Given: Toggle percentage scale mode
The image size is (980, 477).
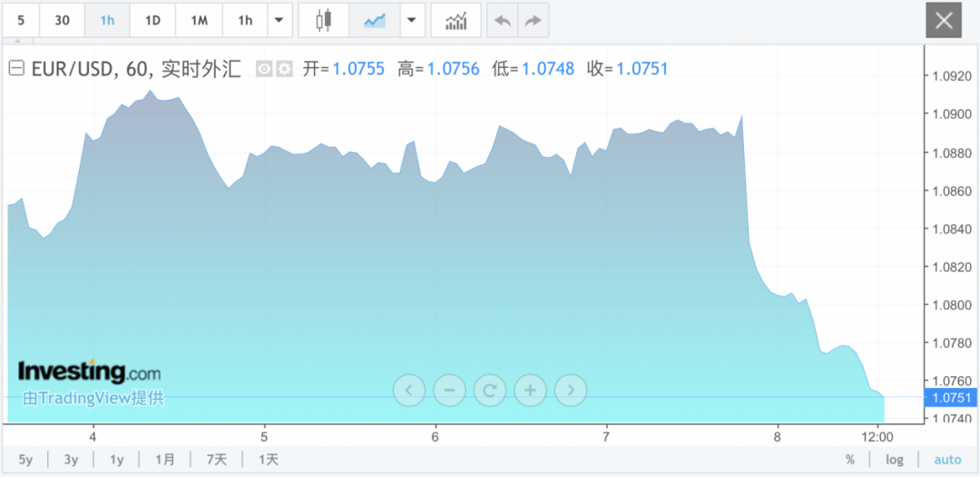Looking at the screenshot, I should click(x=850, y=460).
